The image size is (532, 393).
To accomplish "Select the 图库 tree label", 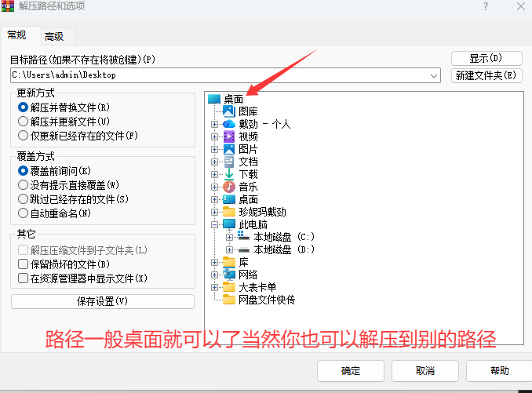I will click(249, 111).
